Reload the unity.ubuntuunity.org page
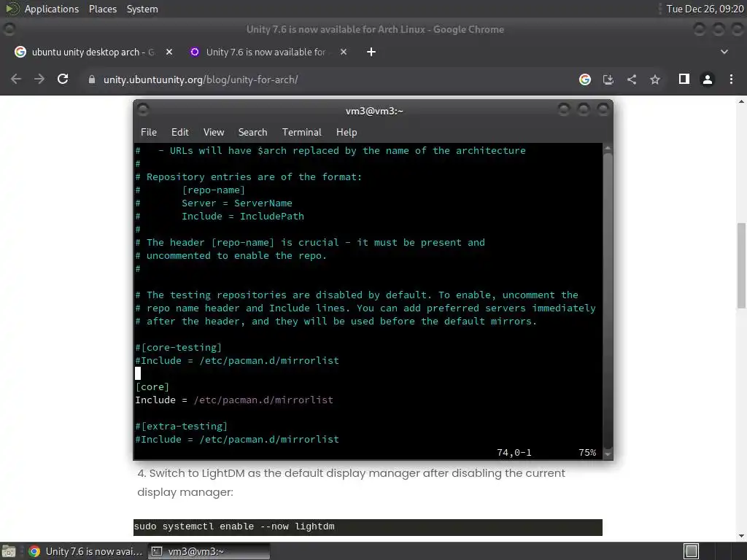This screenshot has width=747, height=560. [63, 79]
